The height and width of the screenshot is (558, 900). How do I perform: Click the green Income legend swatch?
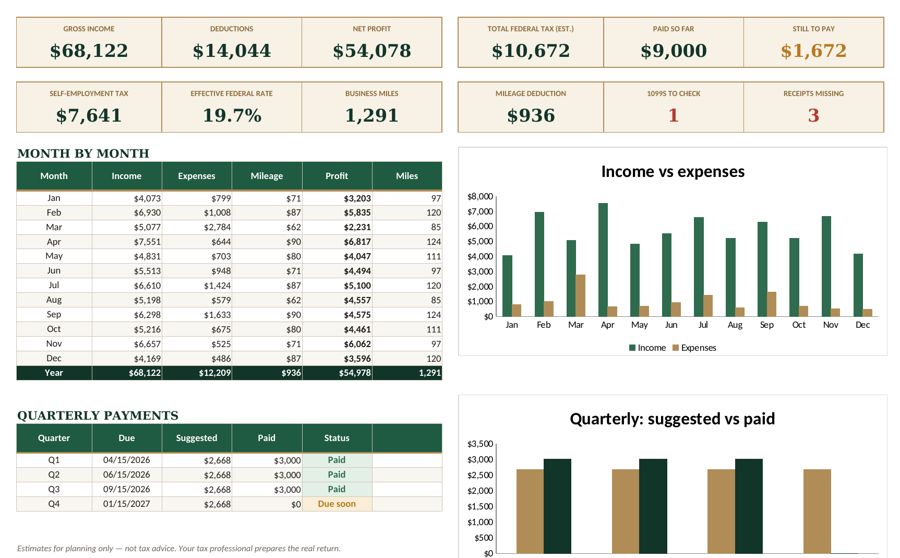[x=632, y=348]
